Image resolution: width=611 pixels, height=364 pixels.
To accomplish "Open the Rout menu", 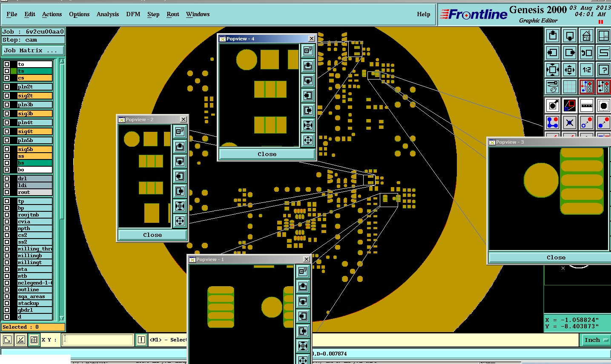I will (x=173, y=14).
